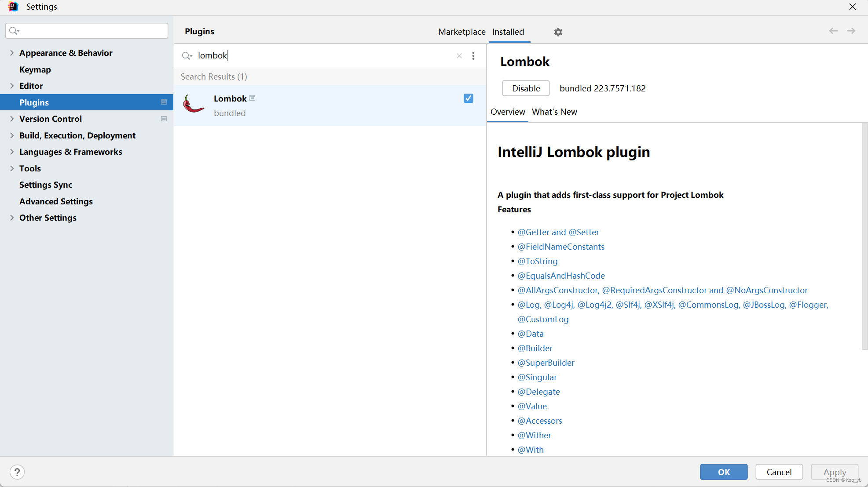
Task: Click the Version Control project-level settings icon
Action: tap(164, 119)
